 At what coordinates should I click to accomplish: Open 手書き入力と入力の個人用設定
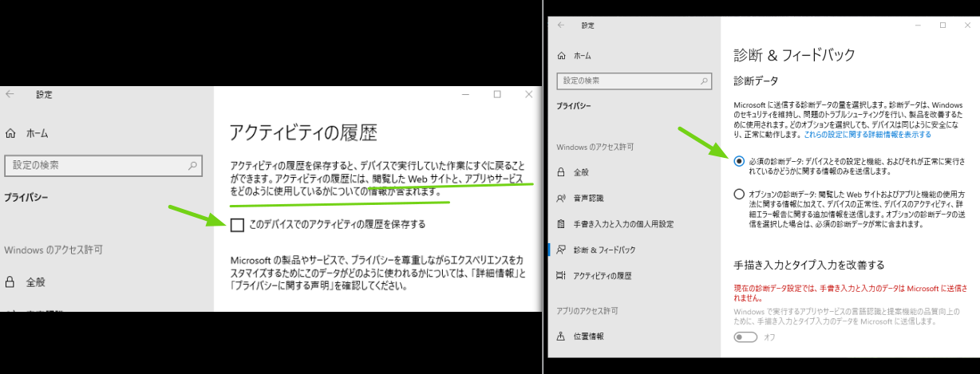click(615, 223)
